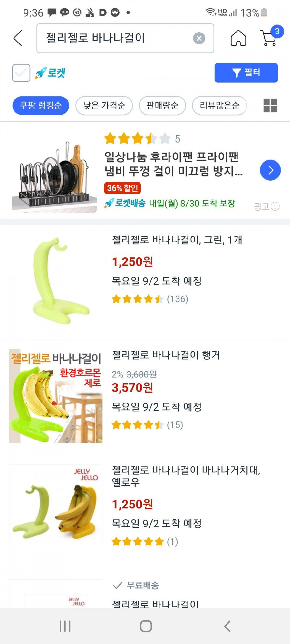Sort results by 판매량순
Image resolution: width=290 pixels, height=644 pixels.
point(162,105)
